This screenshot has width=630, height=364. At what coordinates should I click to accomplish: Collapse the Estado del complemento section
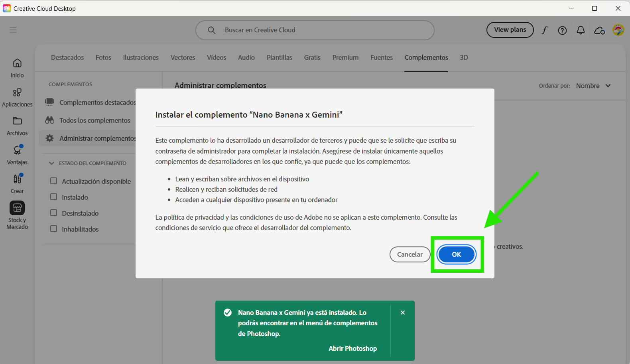pyautogui.click(x=51, y=163)
